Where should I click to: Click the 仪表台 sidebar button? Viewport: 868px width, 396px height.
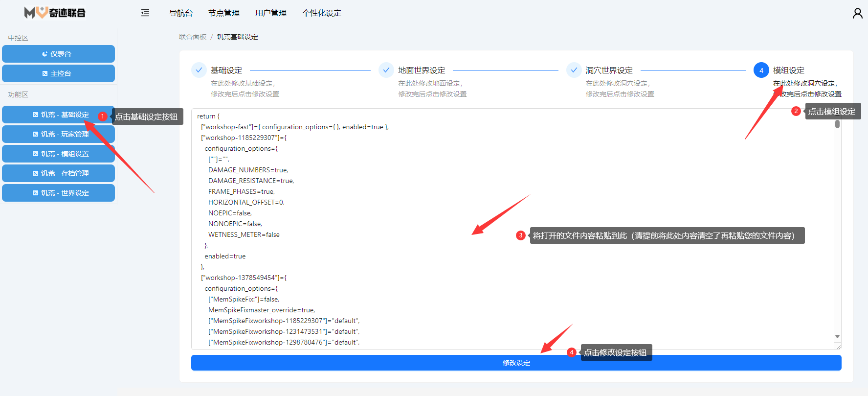coord(58,54)
